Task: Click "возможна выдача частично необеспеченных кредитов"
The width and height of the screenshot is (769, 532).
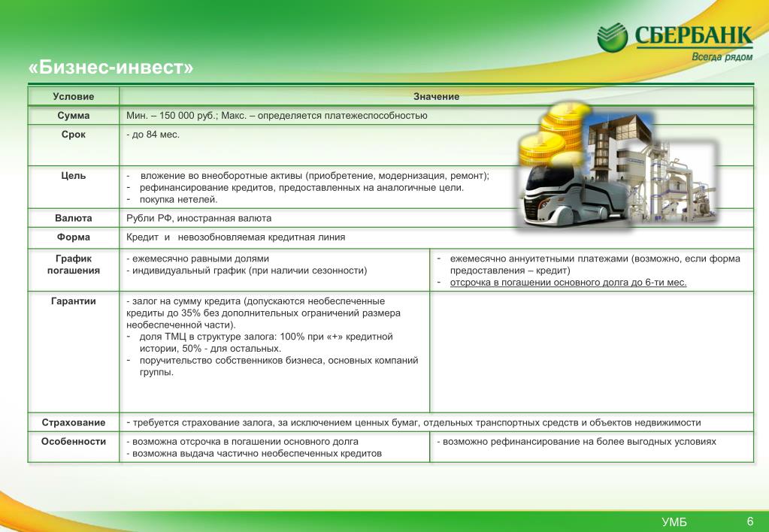Action: click(254, 454)
